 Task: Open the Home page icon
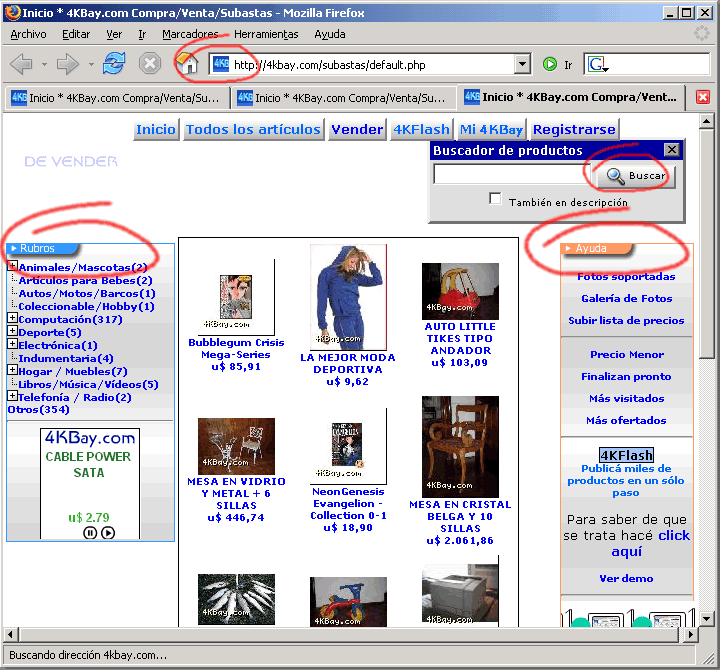point(187,63)
